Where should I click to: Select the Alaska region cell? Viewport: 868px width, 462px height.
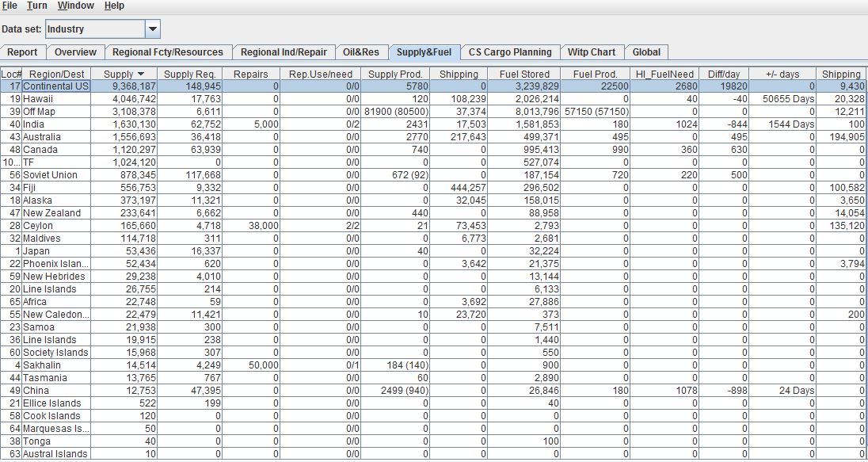coord(56,200)
